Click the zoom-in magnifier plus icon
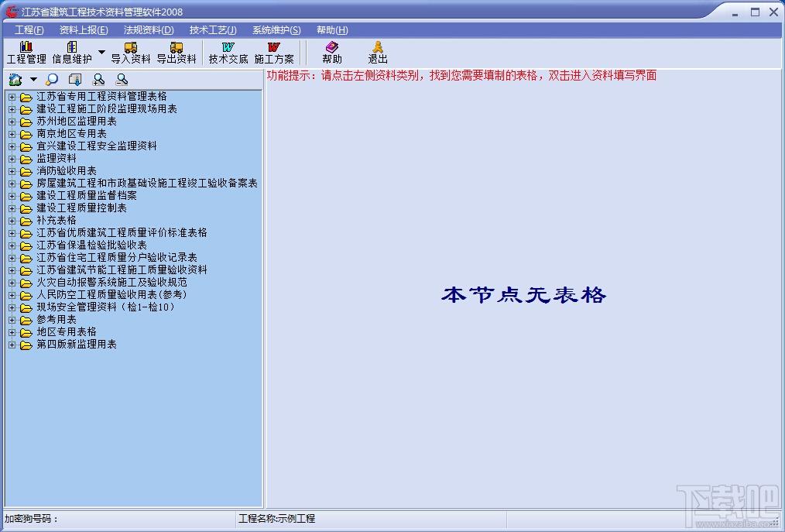785x532 pixels. (x=98, y=79)
